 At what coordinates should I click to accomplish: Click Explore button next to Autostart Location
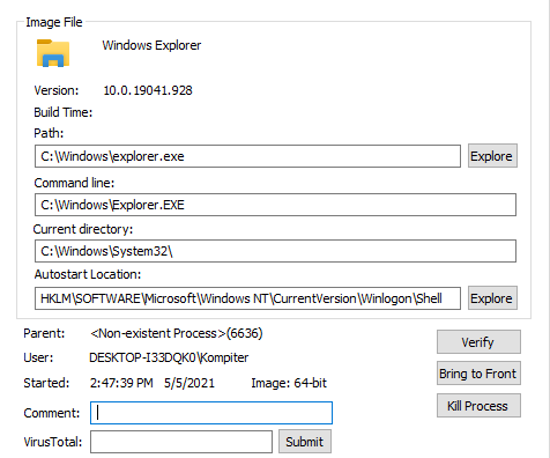[x=492, y=298]
